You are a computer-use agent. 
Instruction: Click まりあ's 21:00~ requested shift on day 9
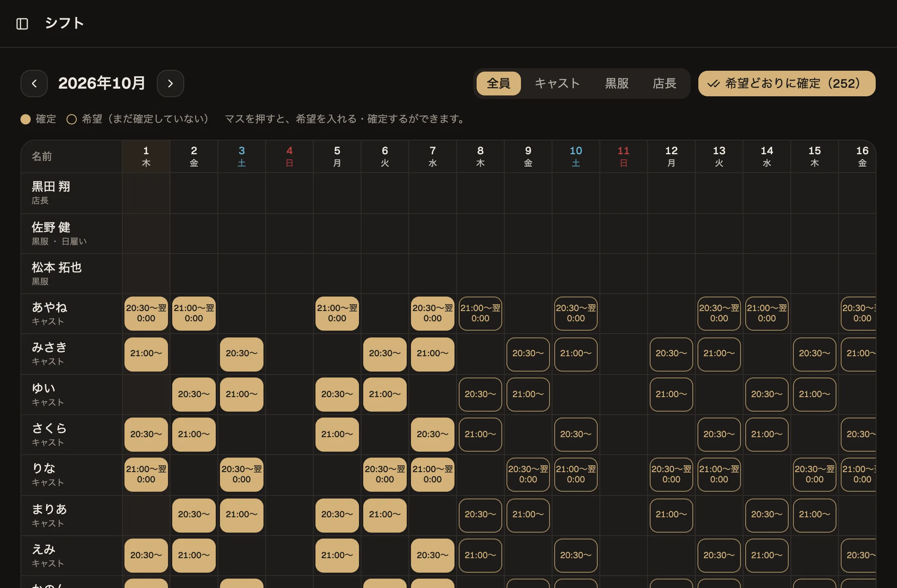point(528,515)
